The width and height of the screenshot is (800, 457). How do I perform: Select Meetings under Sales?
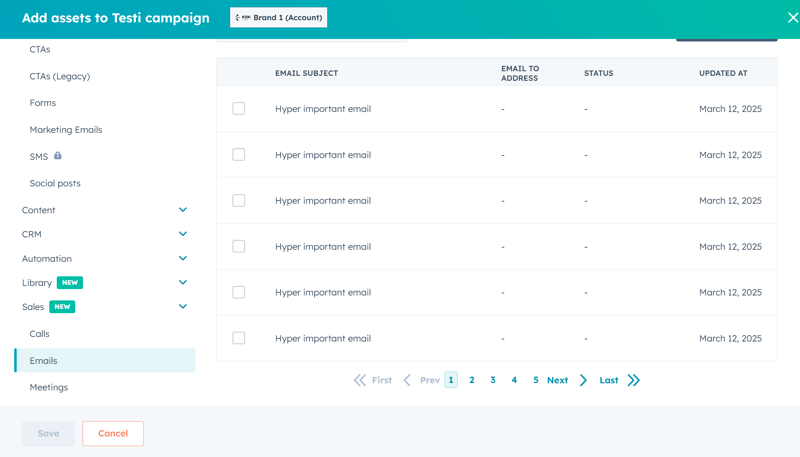click(48, 387)
